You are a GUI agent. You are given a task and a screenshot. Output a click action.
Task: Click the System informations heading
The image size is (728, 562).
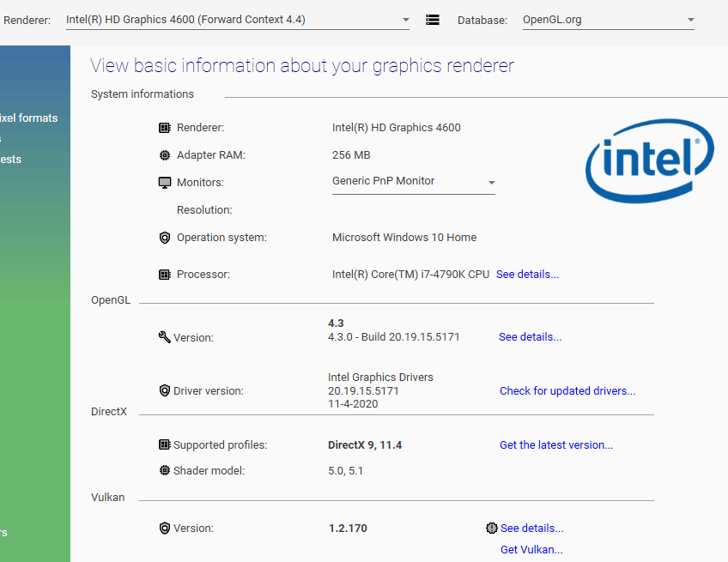(142, 94)
